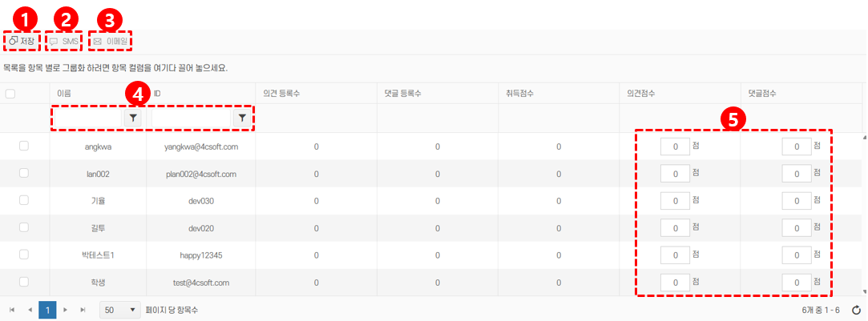Go to the next page arrow
The height and width of the screenshot is (321, 868).
tap(66, 310)
